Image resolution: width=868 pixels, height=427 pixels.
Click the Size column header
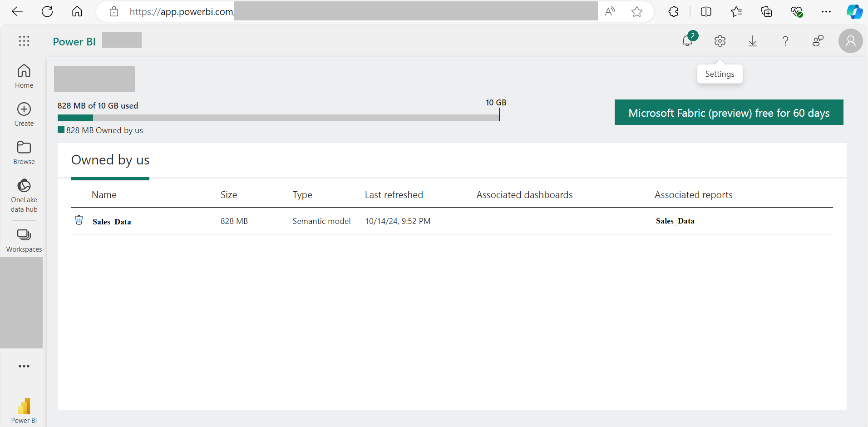(x=229, y=195)
